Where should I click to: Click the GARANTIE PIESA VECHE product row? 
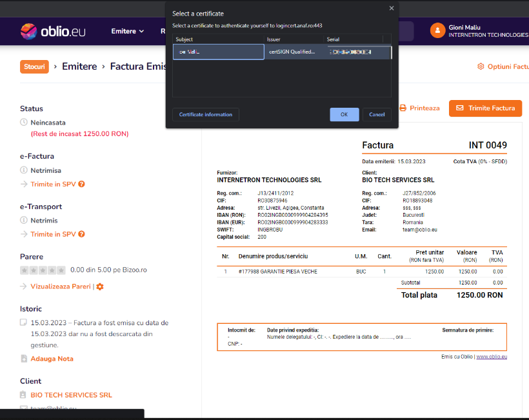(362, 272)
